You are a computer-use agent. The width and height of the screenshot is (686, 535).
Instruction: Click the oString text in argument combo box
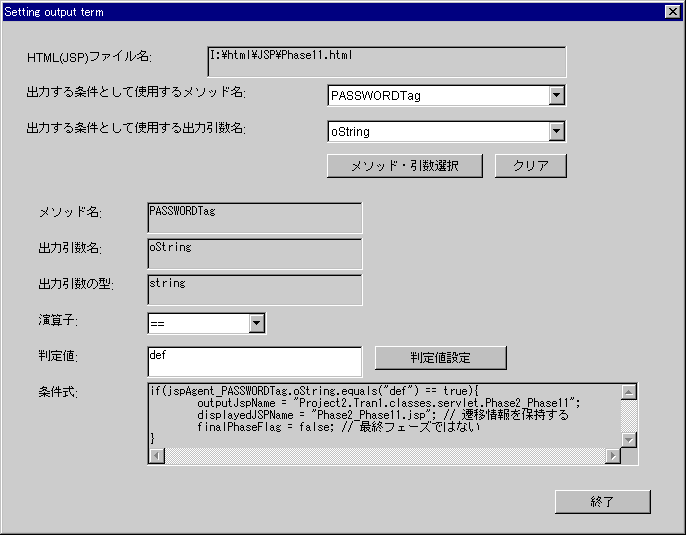coord(350,132)
